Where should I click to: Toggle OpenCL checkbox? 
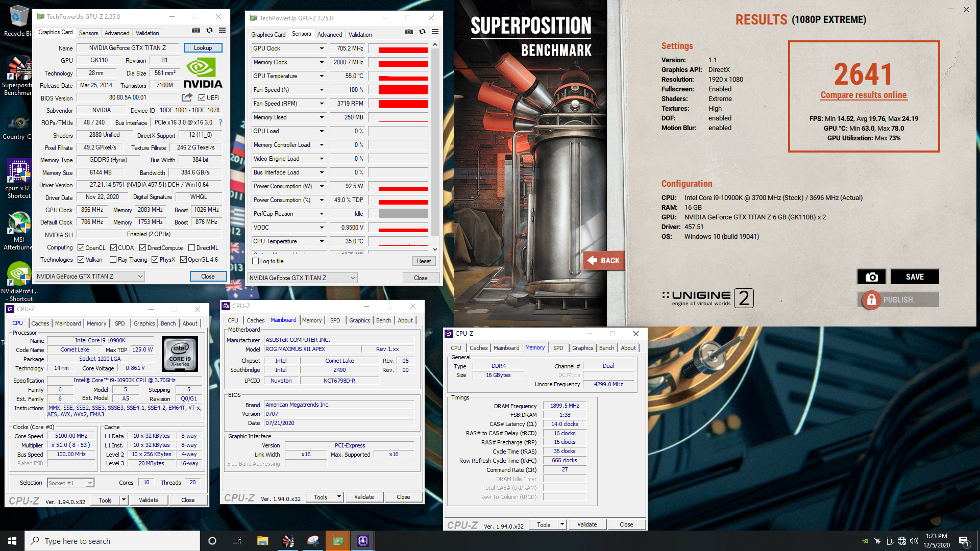(x=81, y=248)
